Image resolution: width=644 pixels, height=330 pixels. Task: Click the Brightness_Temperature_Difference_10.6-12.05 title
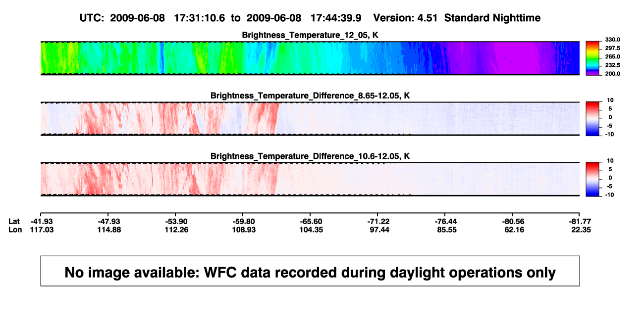[x=310, y=156]
